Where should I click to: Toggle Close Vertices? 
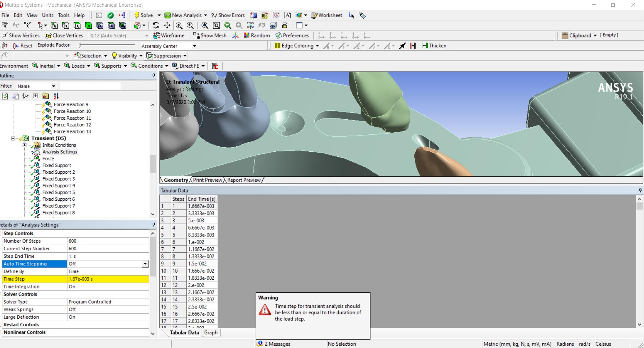[x=64, y=35]
